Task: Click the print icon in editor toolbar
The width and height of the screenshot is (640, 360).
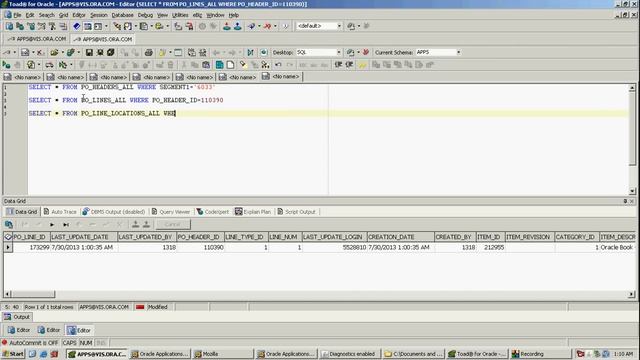Action: pyautogui.click(x=149, y=52)
